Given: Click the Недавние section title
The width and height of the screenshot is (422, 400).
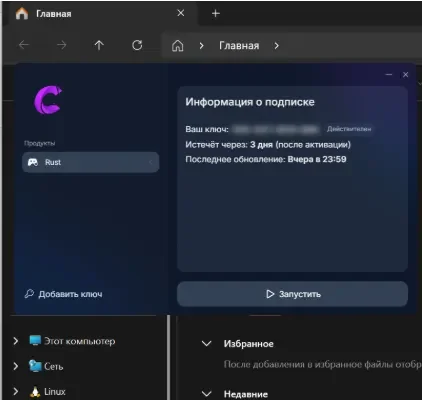Looking at the screenshot, I should click(246, 394).
